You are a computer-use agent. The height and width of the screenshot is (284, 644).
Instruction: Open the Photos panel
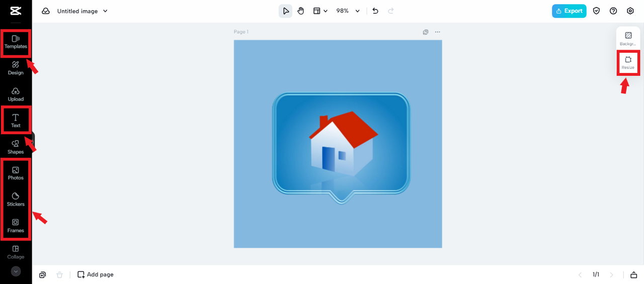click(x=16, y=173)
